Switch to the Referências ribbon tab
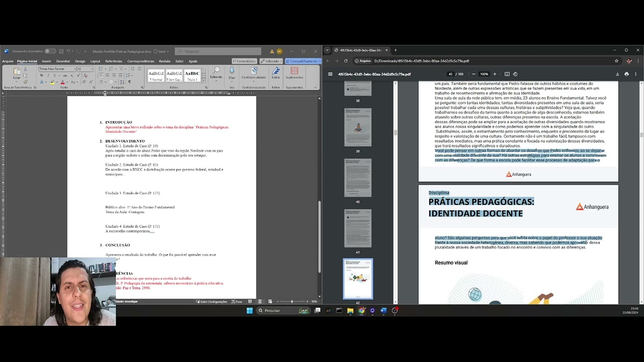The image size is (644, 362). click(x=114, y=61)
